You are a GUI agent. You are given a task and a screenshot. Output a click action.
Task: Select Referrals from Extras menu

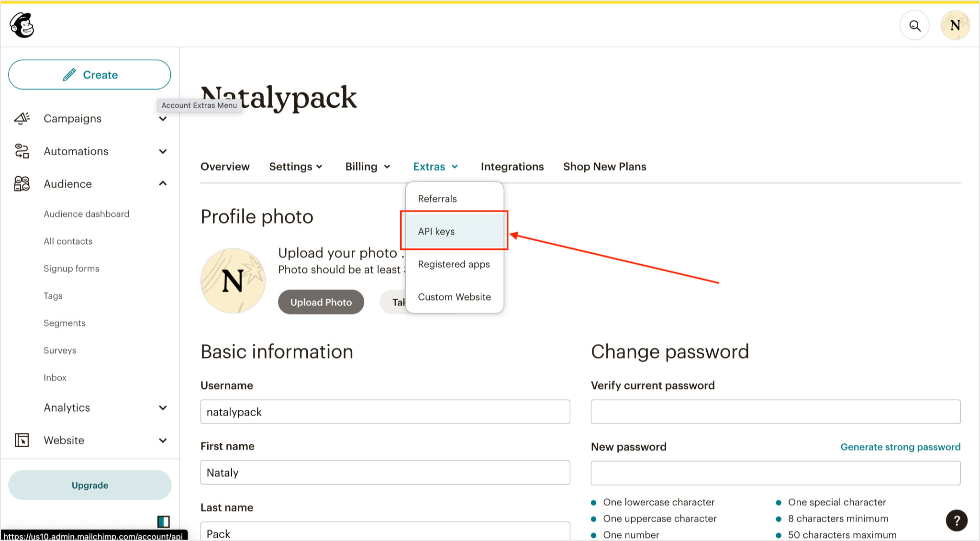click(455, 199)
